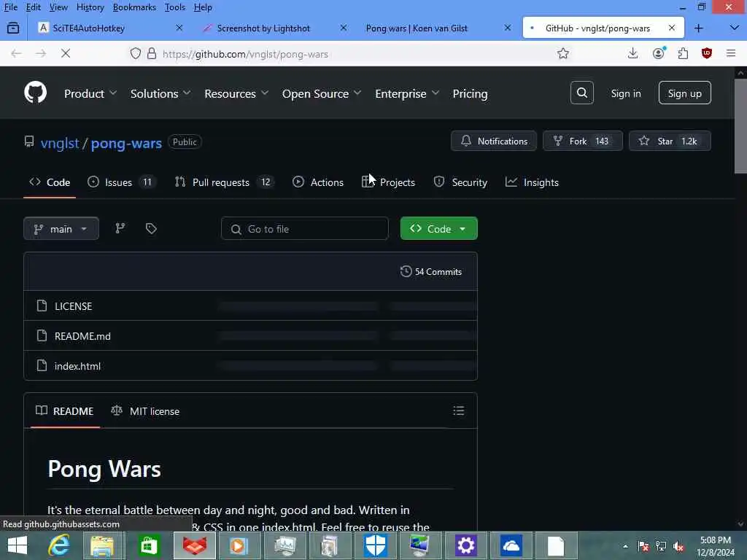Open Firefox hamburger application menu

click(731, 53)
